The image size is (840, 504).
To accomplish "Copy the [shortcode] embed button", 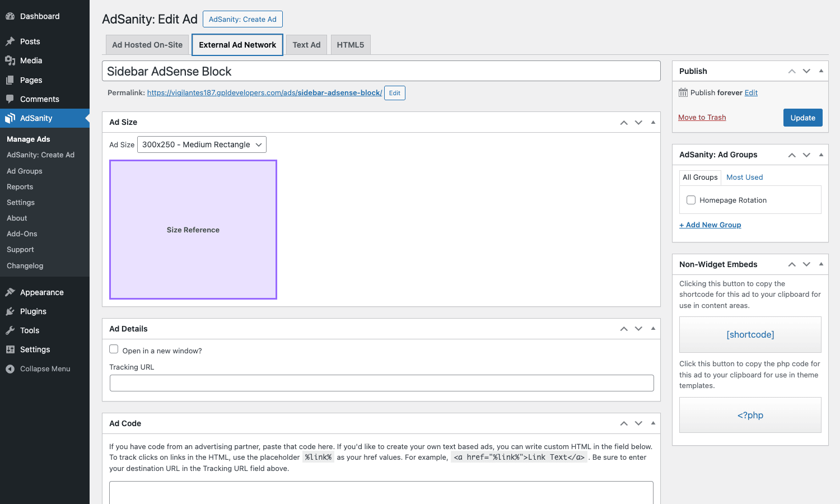I will coord(750,334).
